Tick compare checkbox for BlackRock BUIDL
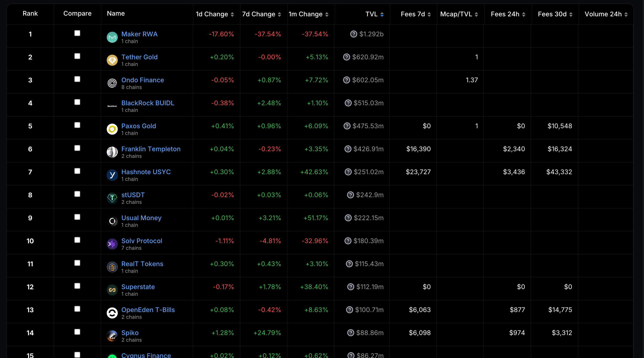Viewport: 644px width, 358px height. coord(77,102)
